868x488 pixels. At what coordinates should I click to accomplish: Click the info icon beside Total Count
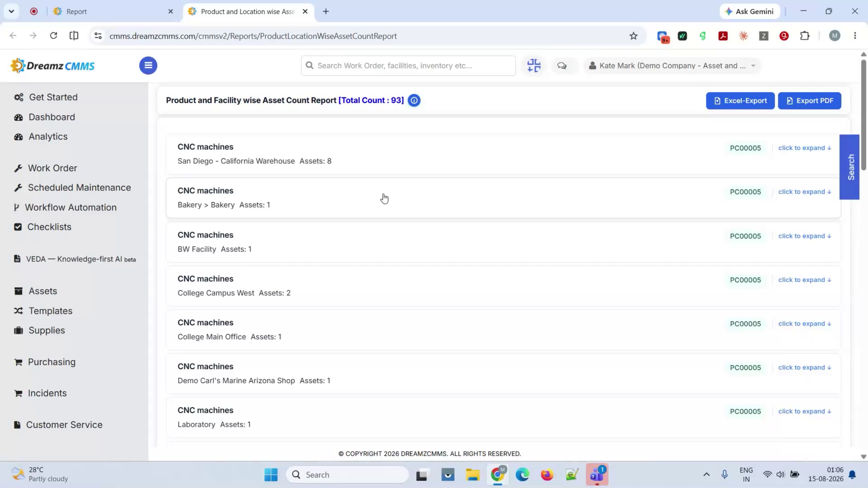point(414,100)
